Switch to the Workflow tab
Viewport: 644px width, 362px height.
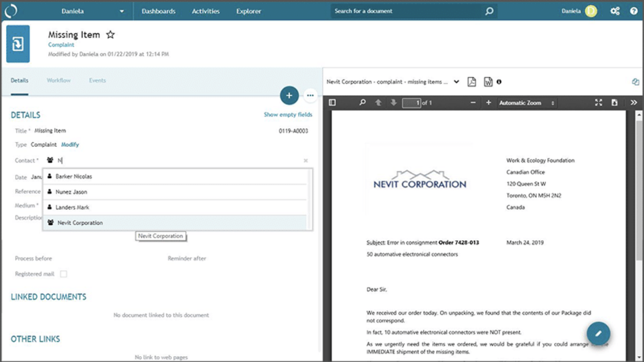(59, 80)
